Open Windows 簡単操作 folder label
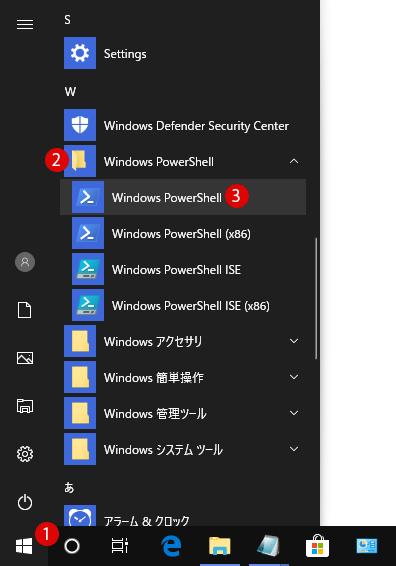This screenshot has width=396, height=566. [154, 378]
